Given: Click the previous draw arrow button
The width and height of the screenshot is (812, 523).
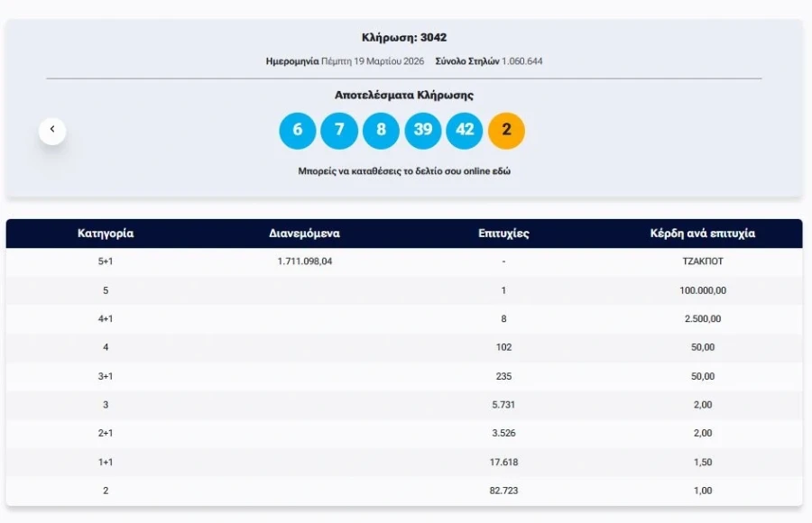Looking at the screenshot, I should pyautogui.click(x=52, y=130).
